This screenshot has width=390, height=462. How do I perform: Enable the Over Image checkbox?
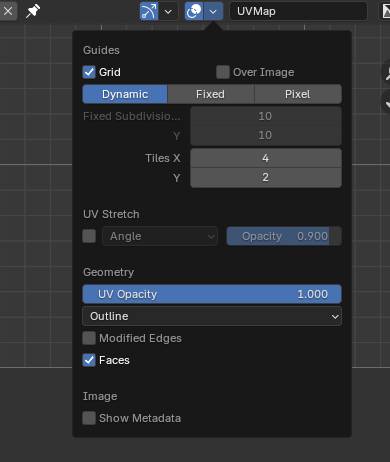[223, 72]
